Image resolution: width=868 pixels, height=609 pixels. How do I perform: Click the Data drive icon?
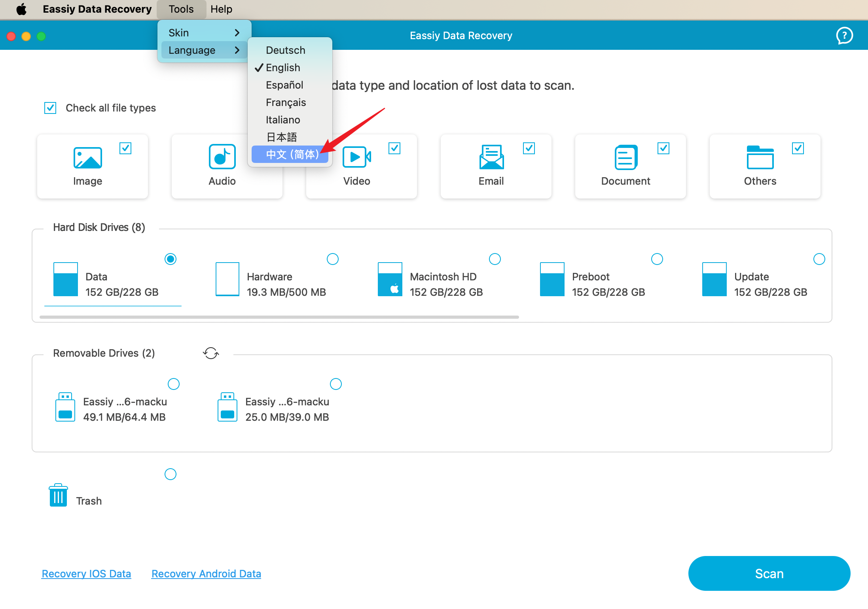(66, 279)
